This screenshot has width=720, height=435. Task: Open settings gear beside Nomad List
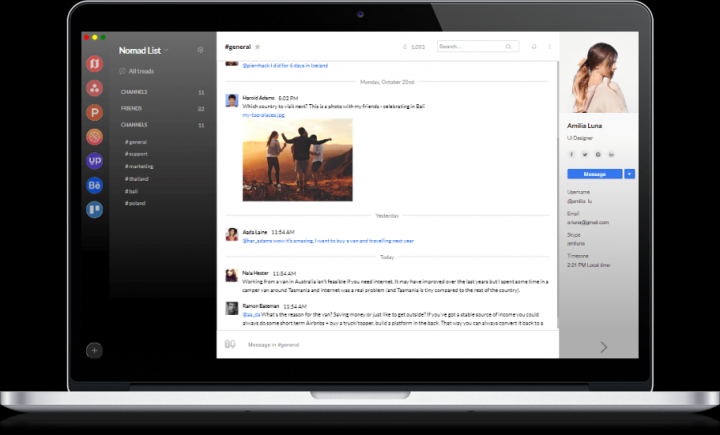[200, 50]
